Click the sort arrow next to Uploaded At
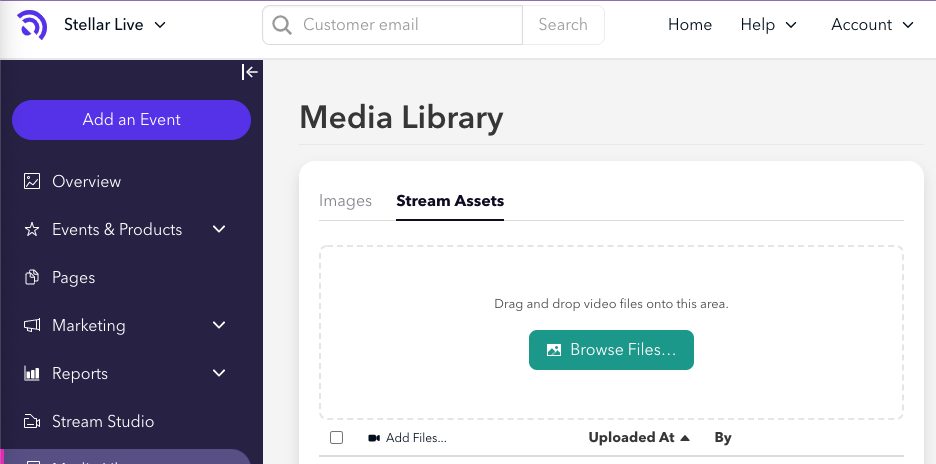This screenshot has height=464, width=936. 685,438
